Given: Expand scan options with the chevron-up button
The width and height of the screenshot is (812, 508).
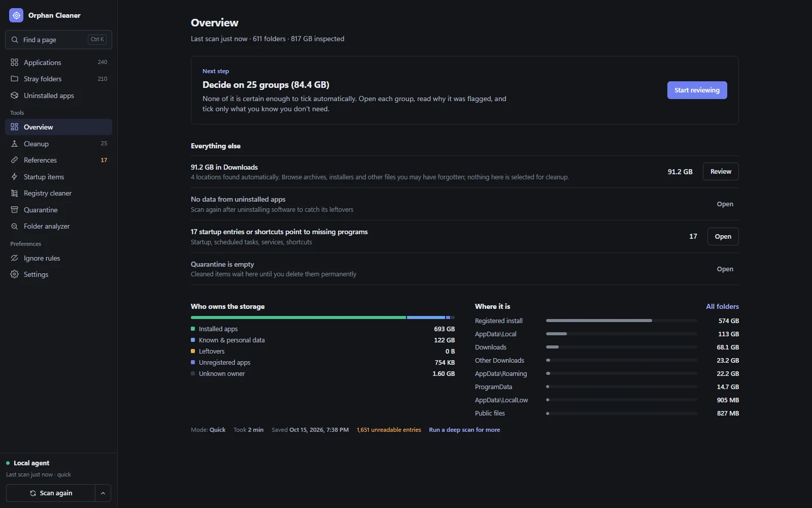Looking at the screenshot, I should [103, 493].
